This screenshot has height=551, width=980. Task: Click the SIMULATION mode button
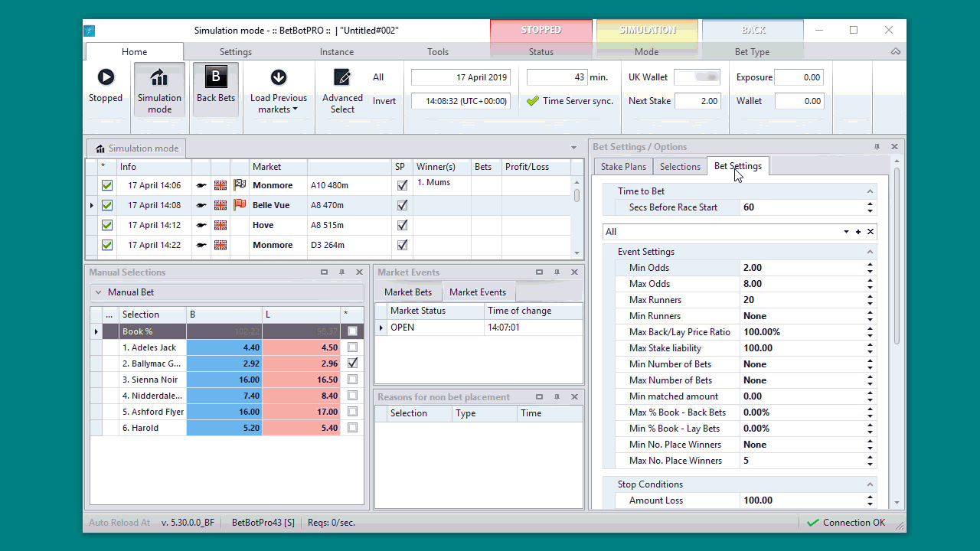(647, 30)
